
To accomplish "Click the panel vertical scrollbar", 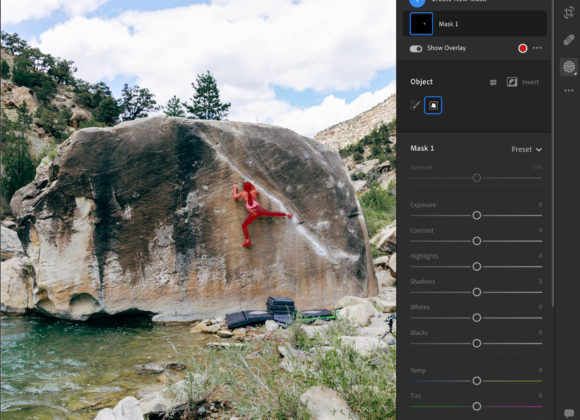I will (x=553, y=154).
